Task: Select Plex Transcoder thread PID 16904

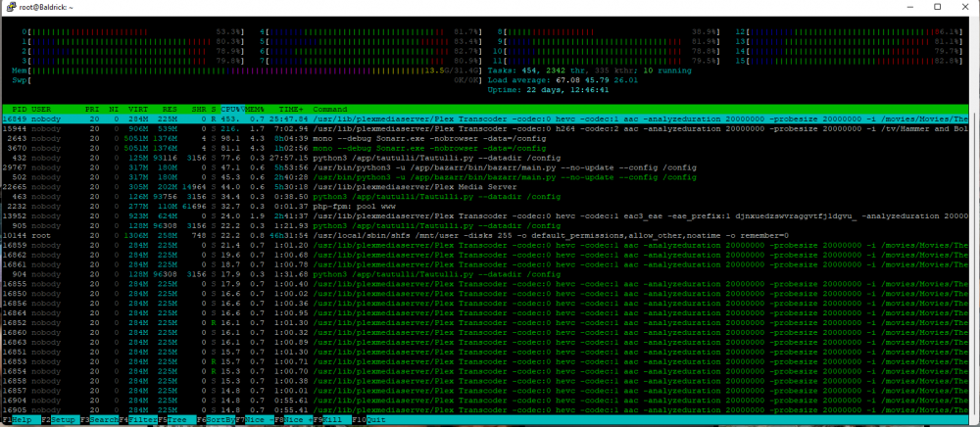Action: pyautogui.click(x=485, y=401)
